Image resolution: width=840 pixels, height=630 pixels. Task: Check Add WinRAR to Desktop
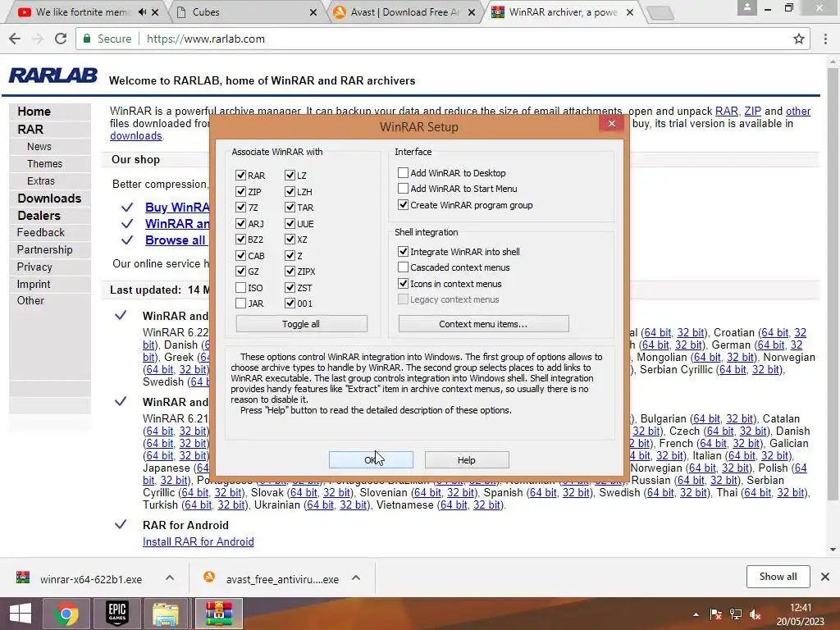[x=403, y=172]
